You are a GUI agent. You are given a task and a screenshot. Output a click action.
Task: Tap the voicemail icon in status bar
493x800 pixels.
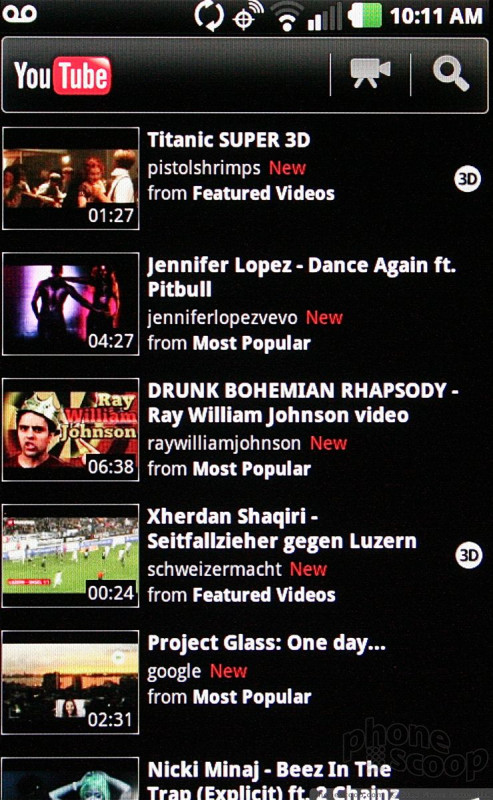click(x=19, y=13)
